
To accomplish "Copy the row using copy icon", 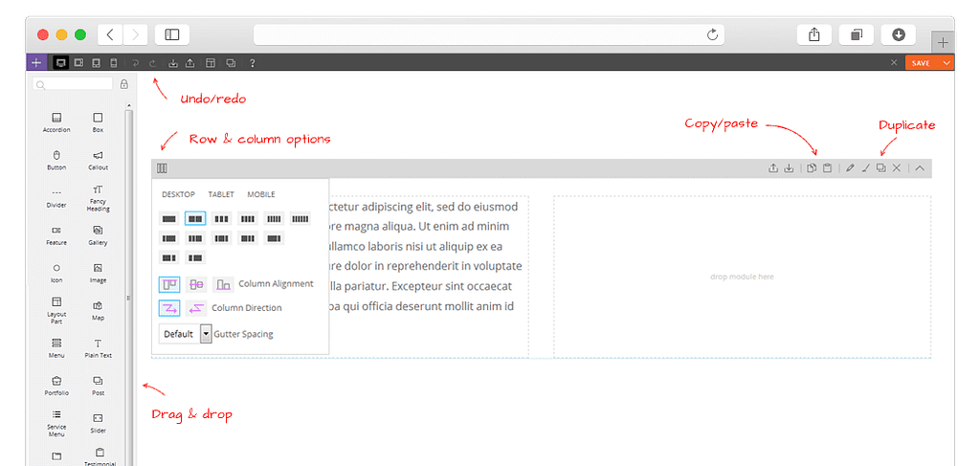I will (812, 168).
